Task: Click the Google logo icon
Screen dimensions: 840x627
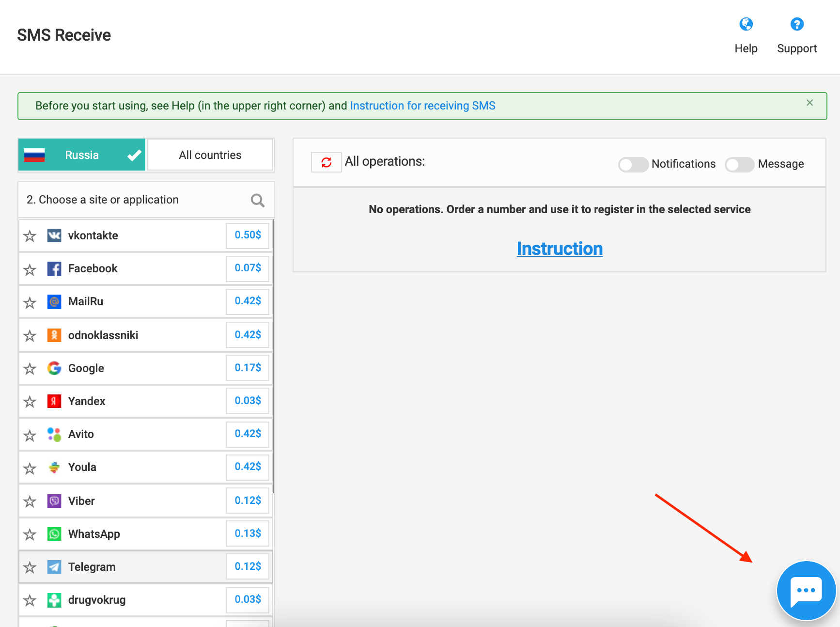Action: tap(54, 368)
